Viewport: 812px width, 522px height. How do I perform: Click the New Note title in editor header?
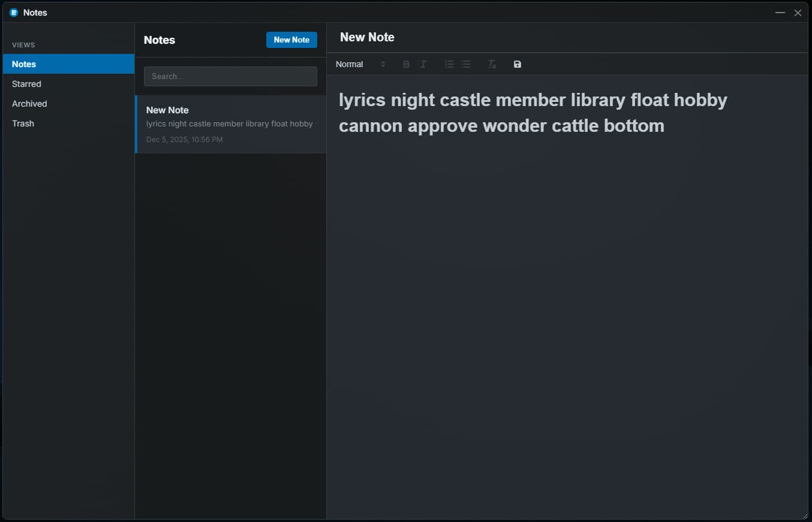367,37
